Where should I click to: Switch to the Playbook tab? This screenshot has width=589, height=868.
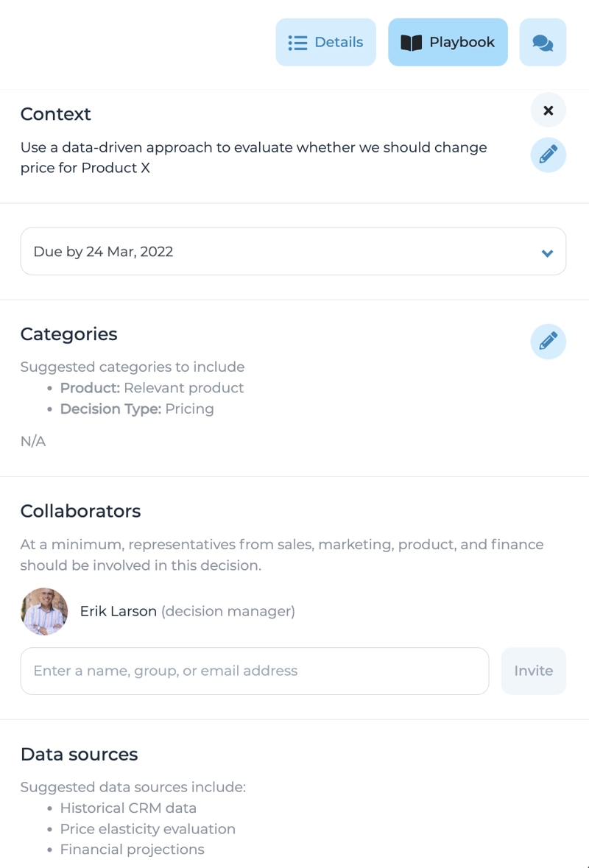click(448, 42)
